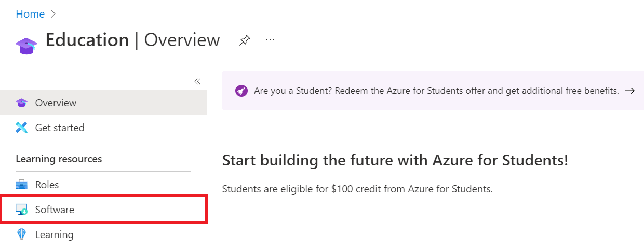Click the Software monitor icon
Screen dimensions: 644x251
click(x=21, y=210)
